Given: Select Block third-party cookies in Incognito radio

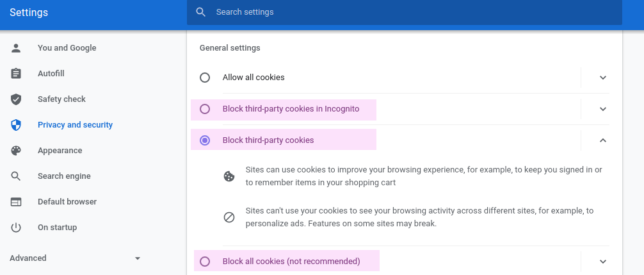Looking at the screenshot, I should 205,109.
